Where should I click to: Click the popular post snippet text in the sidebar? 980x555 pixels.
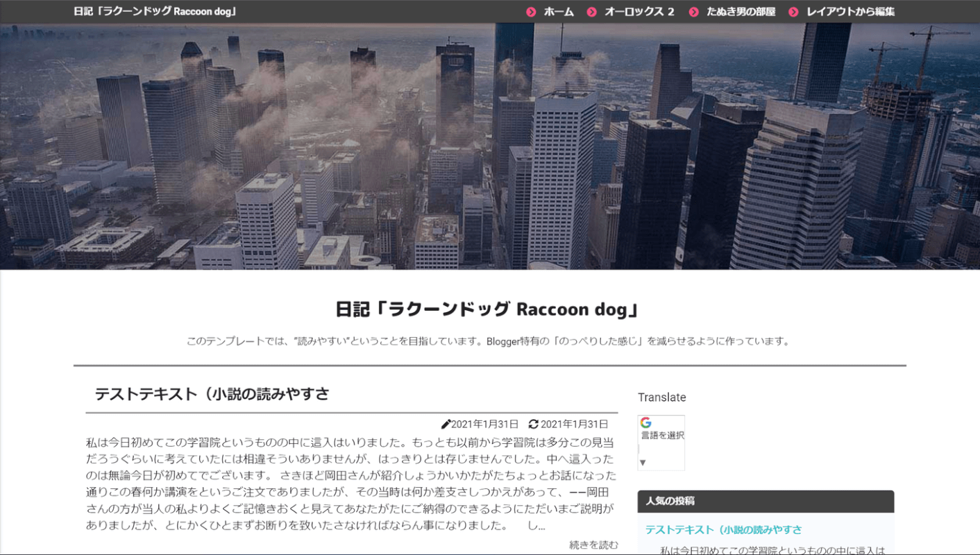point(772,550)
